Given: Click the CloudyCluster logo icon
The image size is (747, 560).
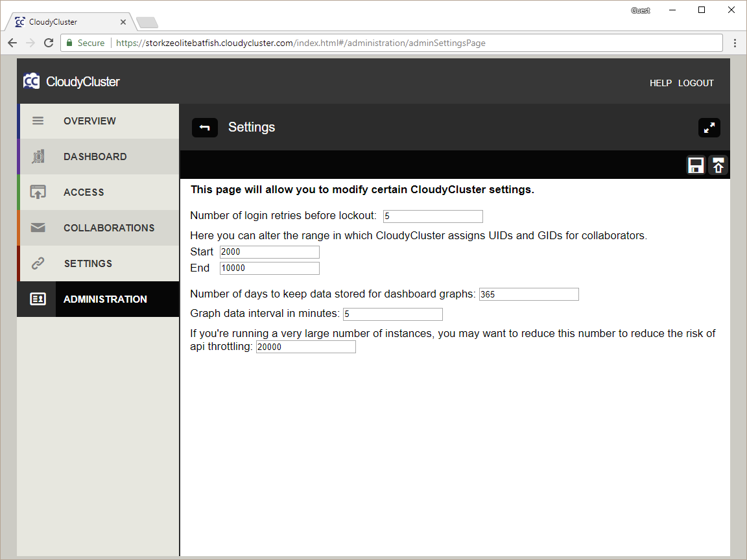Looking at the screenshot, I should pos(31,82).
